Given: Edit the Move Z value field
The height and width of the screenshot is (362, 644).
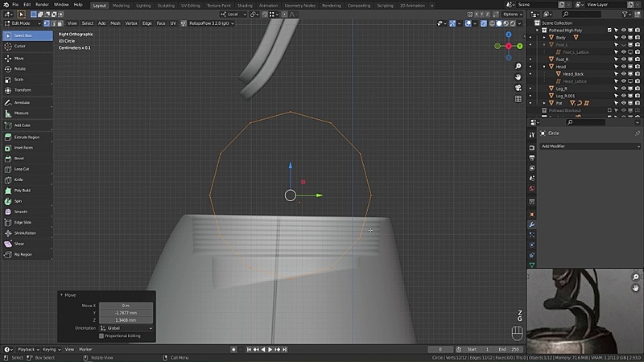Looking at the screenshot, I should [x=126, y=319].
